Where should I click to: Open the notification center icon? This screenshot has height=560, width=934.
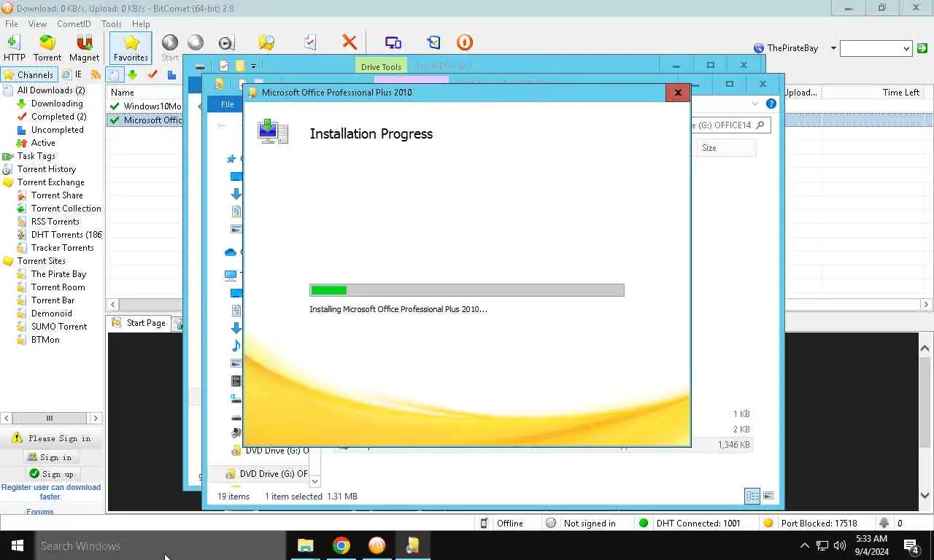click(911, 545)
